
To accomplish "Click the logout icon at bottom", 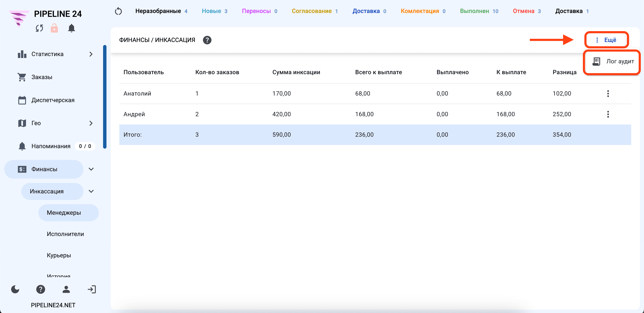I will coord(92,290).
